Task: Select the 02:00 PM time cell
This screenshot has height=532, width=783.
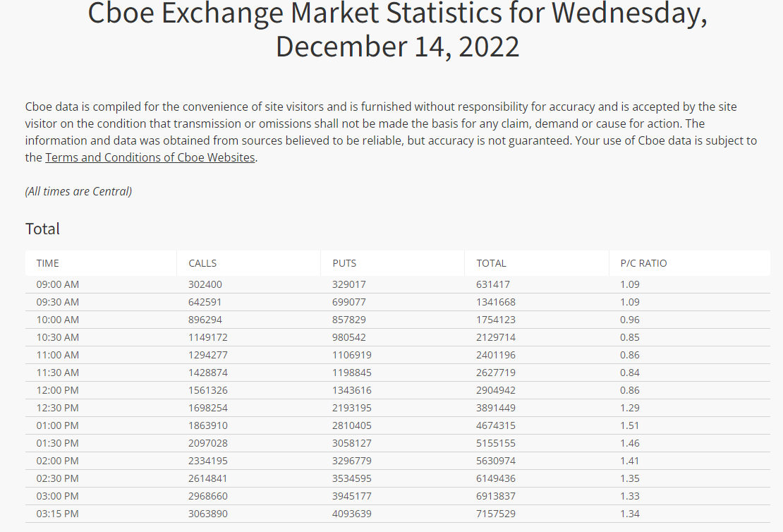Action: pos(58,461)
